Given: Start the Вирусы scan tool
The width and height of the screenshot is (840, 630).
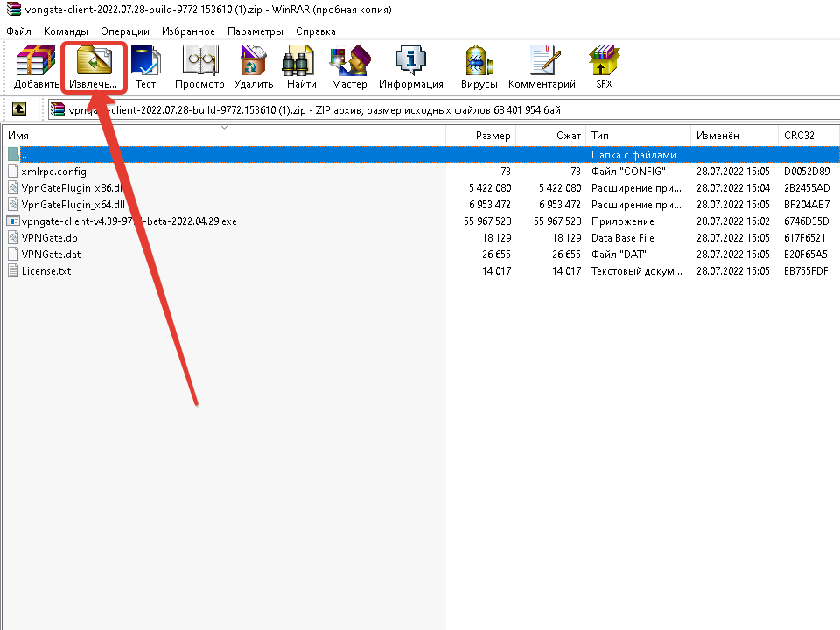Looking at the screenshot, I should coord(479,60).
